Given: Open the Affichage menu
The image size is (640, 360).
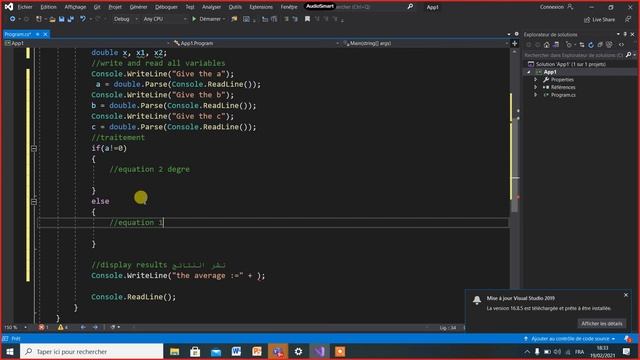Looking at the screenshot, I should pyautogui.click(x=76, y=7).
